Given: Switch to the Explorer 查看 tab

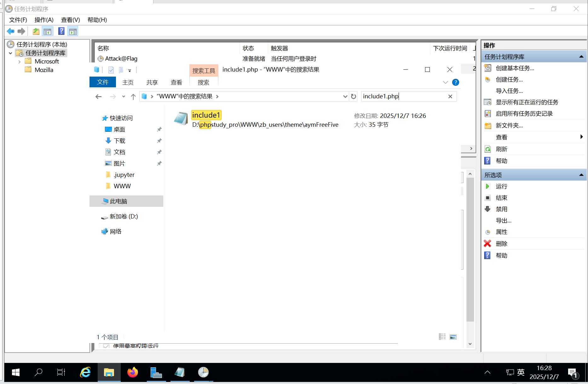Looking at the screenshot, I should (x=176, y=82).
